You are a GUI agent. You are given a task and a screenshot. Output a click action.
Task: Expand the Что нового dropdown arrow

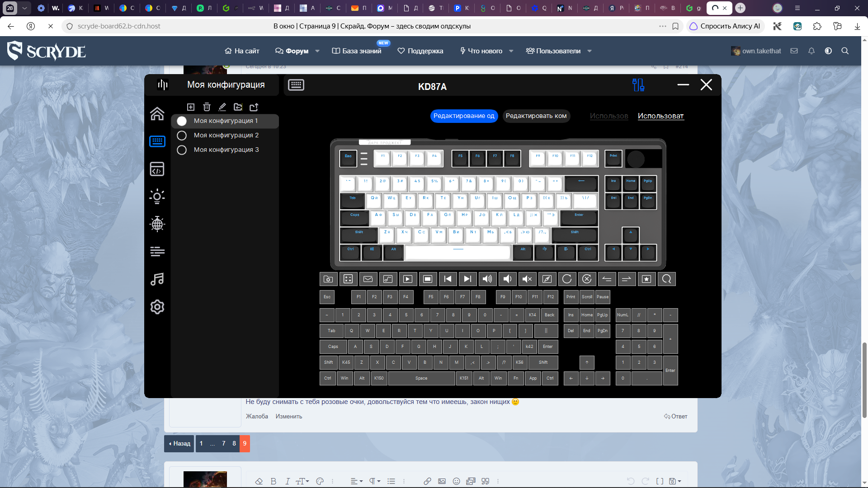(511, 51)
